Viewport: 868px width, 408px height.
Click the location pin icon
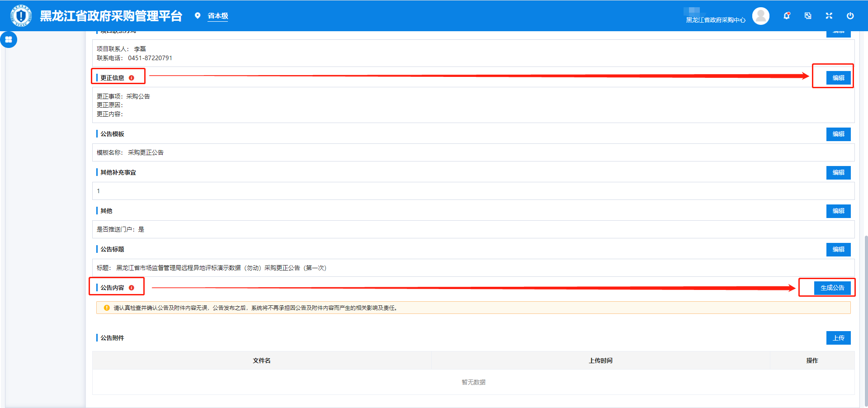pyautogui.click(x=198, y=16)
